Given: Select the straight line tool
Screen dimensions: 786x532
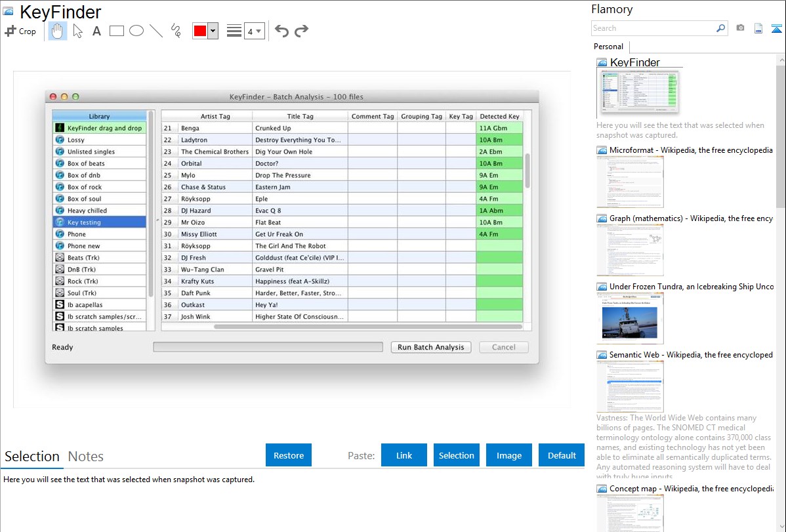Looking at the screenshot, I should click(155, 31).
